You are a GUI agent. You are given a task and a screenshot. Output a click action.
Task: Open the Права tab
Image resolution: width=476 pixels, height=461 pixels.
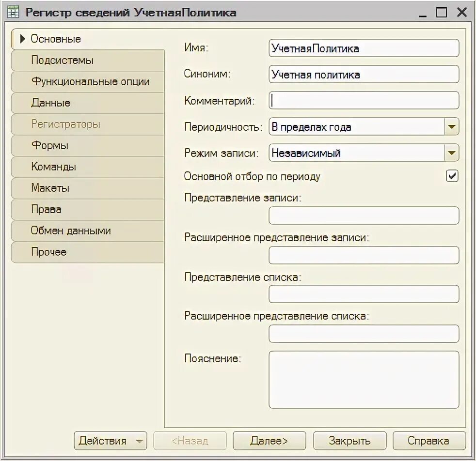(87, 209)
